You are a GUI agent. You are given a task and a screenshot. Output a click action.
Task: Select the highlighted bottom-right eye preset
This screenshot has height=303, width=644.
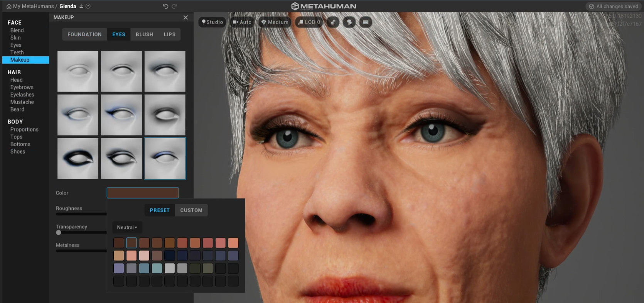coord(165,159)
